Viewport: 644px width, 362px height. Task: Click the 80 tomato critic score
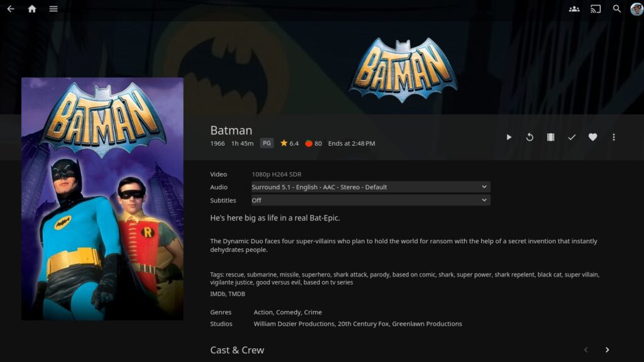(313, 143)
